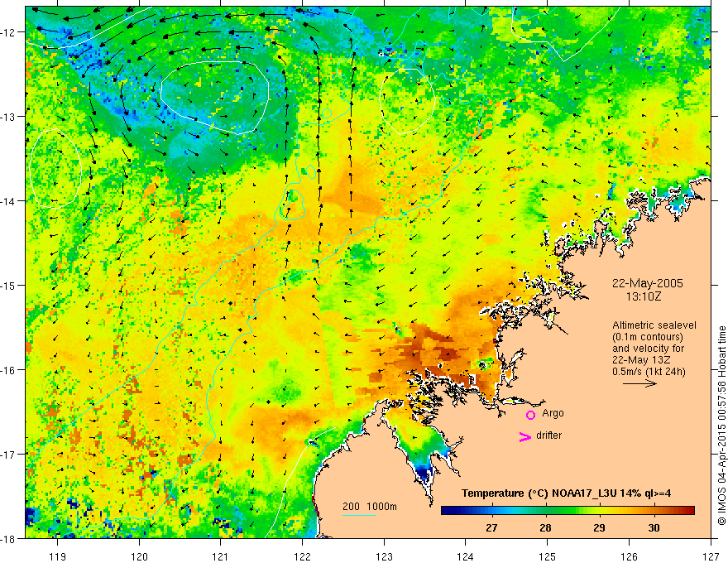This screenshot has width=728, height=563.
Task: Click the 'and velocity for' caption line
Action: 648,349
